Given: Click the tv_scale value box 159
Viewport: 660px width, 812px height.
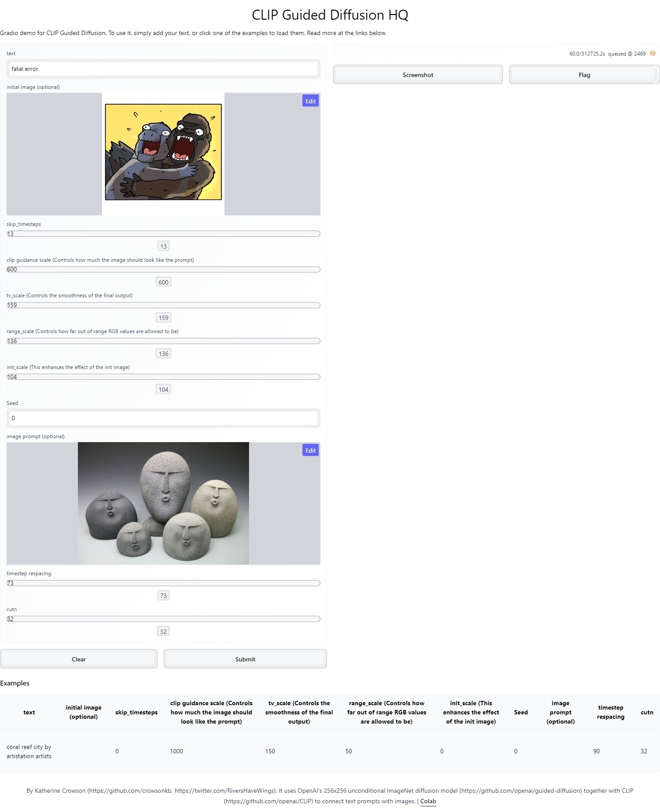Looking at the screenshot, I should click(x=163, y=318).
